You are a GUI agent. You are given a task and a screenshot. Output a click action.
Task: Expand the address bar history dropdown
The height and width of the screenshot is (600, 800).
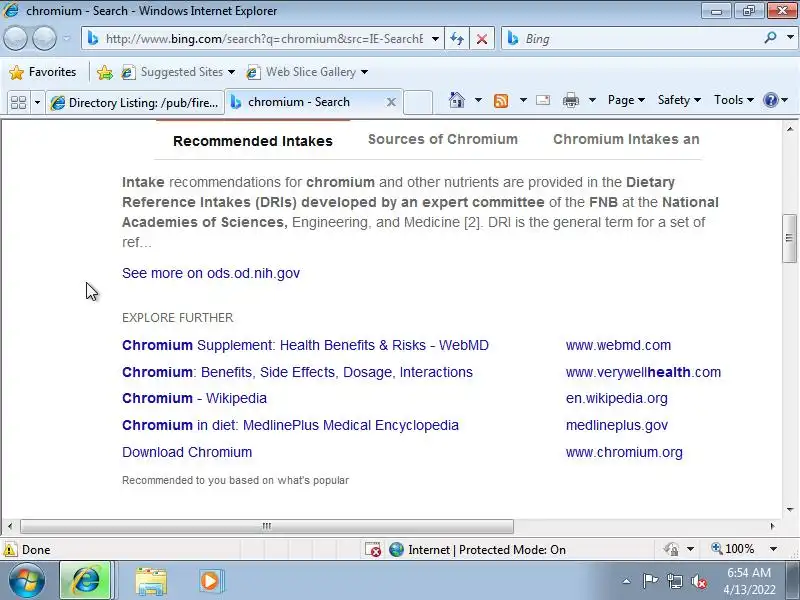pos(435,39)
